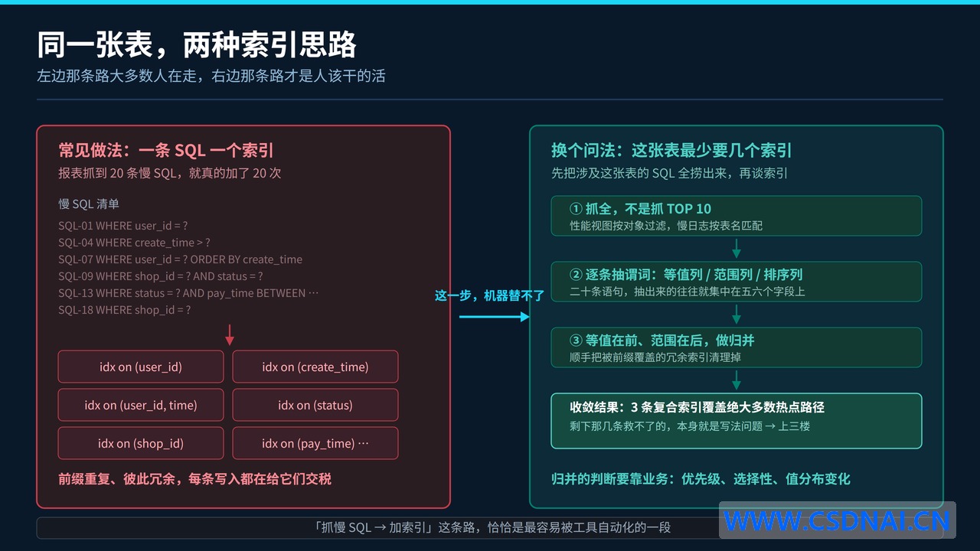Click the line "先把涉及这张表的 SQL 全捞出来，再谈索引"

(x=669, y=173)
